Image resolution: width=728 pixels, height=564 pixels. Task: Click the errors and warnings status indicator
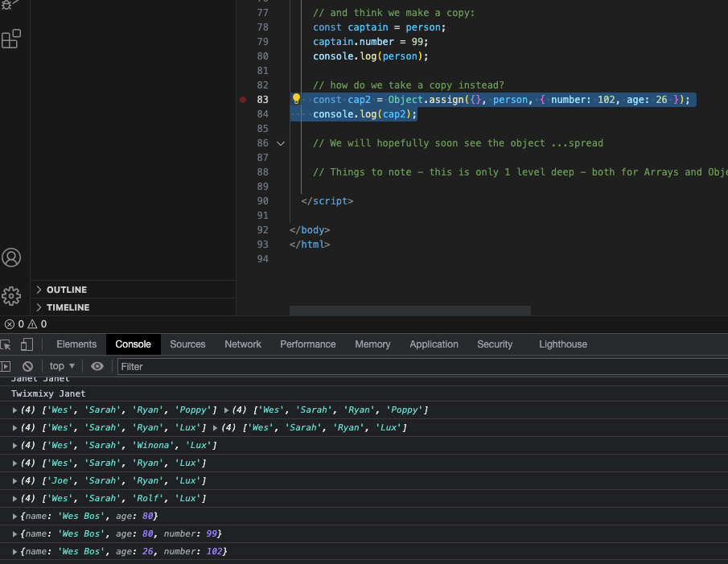24,324
